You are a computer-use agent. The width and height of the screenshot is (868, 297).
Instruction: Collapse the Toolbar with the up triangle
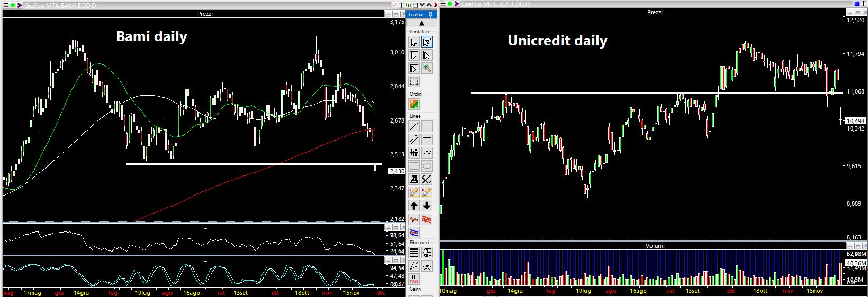422,23
